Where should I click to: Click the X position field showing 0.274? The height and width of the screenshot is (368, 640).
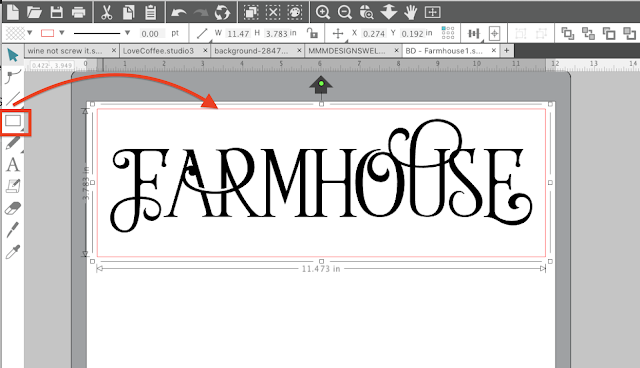pos(373,33)
